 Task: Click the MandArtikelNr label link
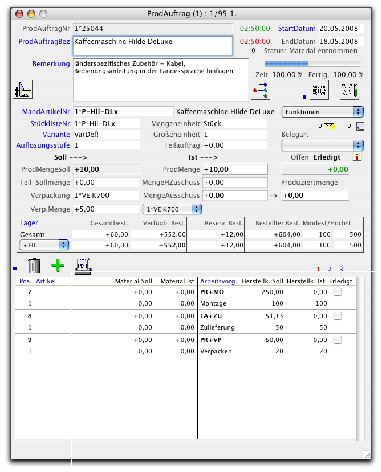46,112
